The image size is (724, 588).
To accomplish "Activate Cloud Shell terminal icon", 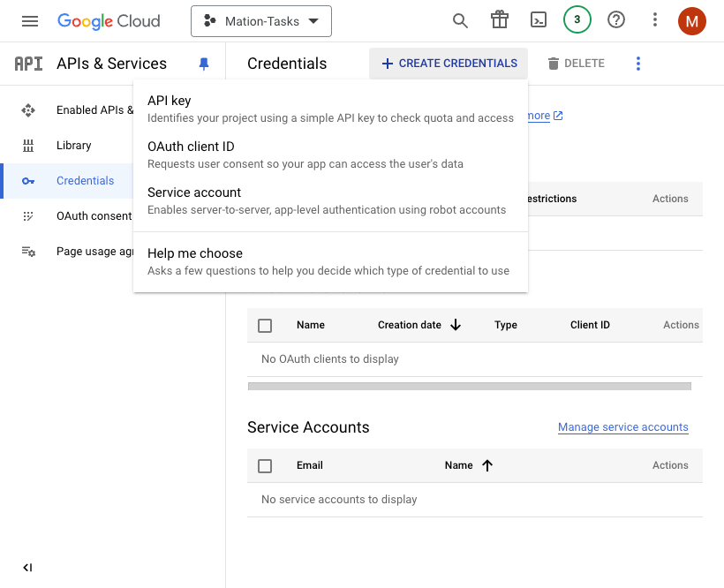I will (x=539, y=20).
